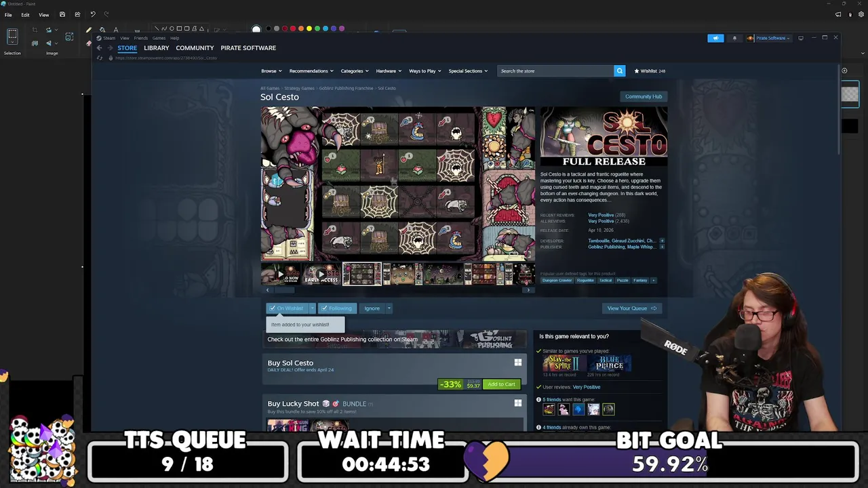Select the Paint eraser tool
Screen dimensions: 868x488
tap(88, 43)
